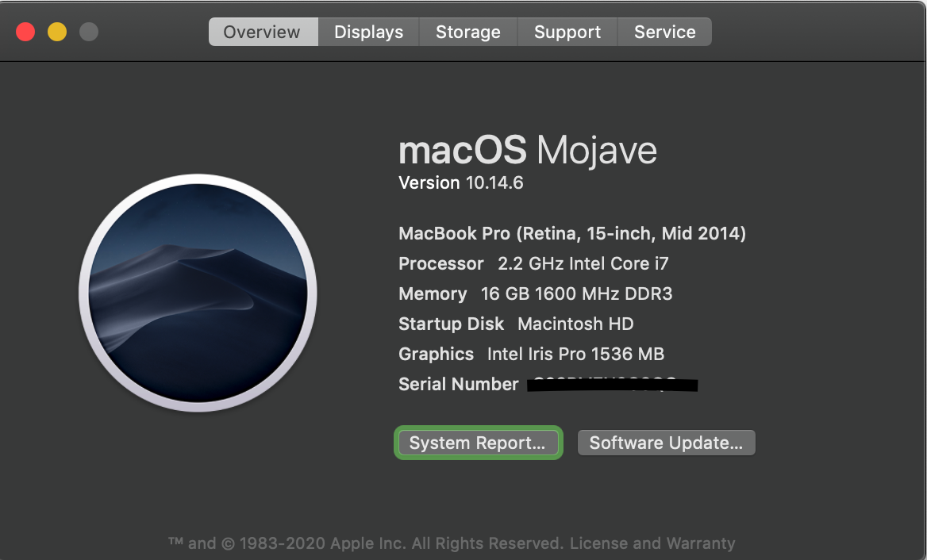927x560 pixels.
Task: Open the Storage tab
Action: point(468,32)
